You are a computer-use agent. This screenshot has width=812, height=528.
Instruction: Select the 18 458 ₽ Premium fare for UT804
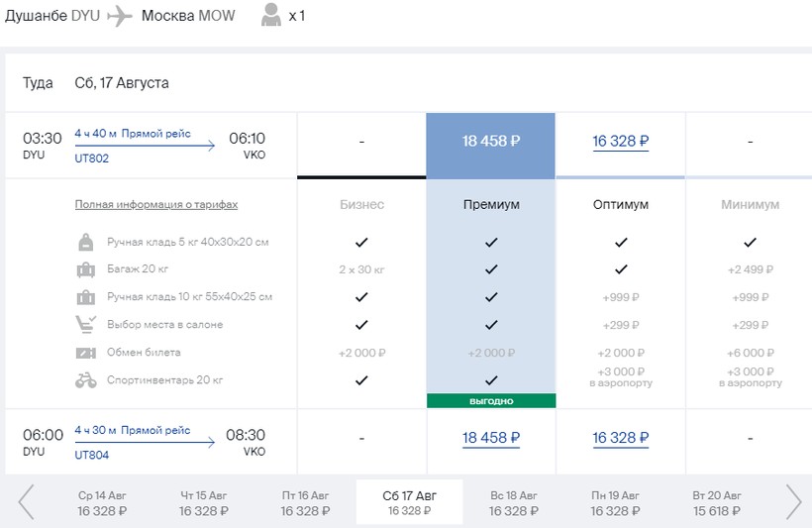pos(491,438)
